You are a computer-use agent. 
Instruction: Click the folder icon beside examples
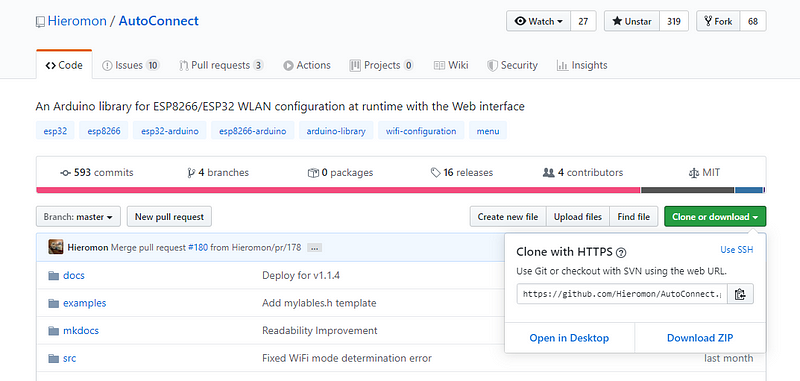point(54,303)
